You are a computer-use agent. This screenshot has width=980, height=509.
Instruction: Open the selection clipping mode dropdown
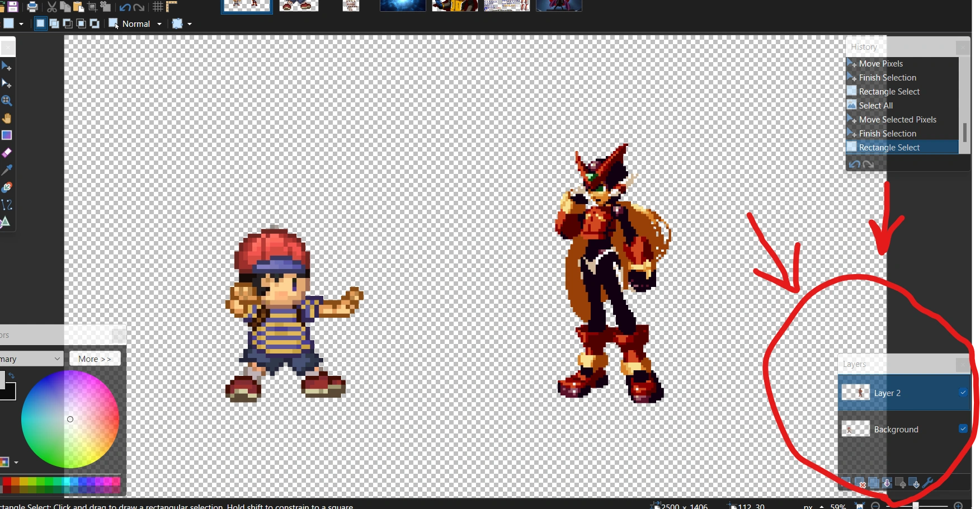pos(182,23)
